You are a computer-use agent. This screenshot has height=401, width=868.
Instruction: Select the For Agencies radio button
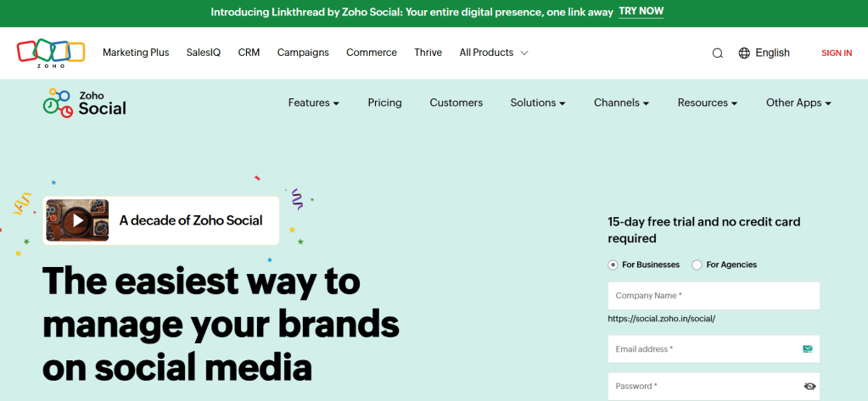coord(697,265)
